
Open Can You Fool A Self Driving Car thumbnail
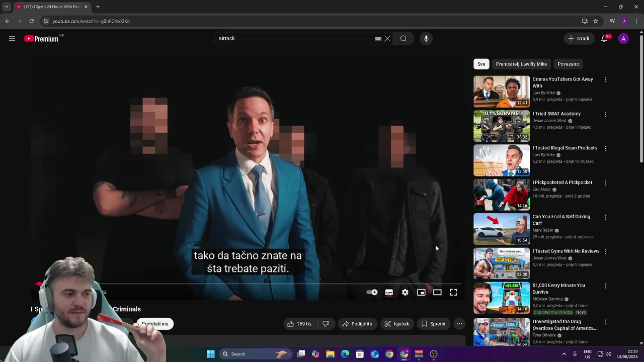coord(502,229)
